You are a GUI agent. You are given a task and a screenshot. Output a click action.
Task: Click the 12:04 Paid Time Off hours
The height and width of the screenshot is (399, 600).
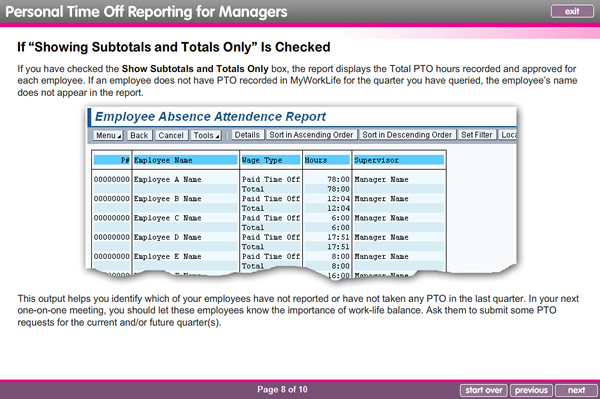pos(338,199)
